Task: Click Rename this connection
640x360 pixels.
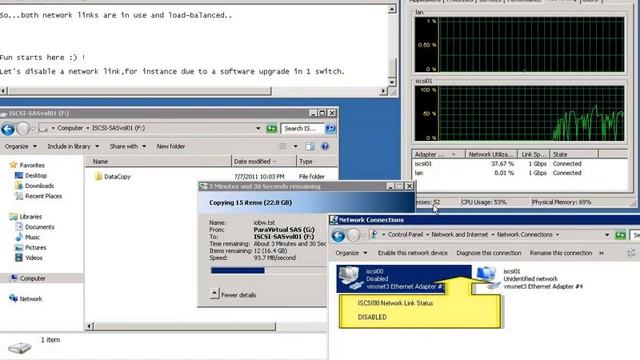Action: pyautogui.click(x=560, y=253)
